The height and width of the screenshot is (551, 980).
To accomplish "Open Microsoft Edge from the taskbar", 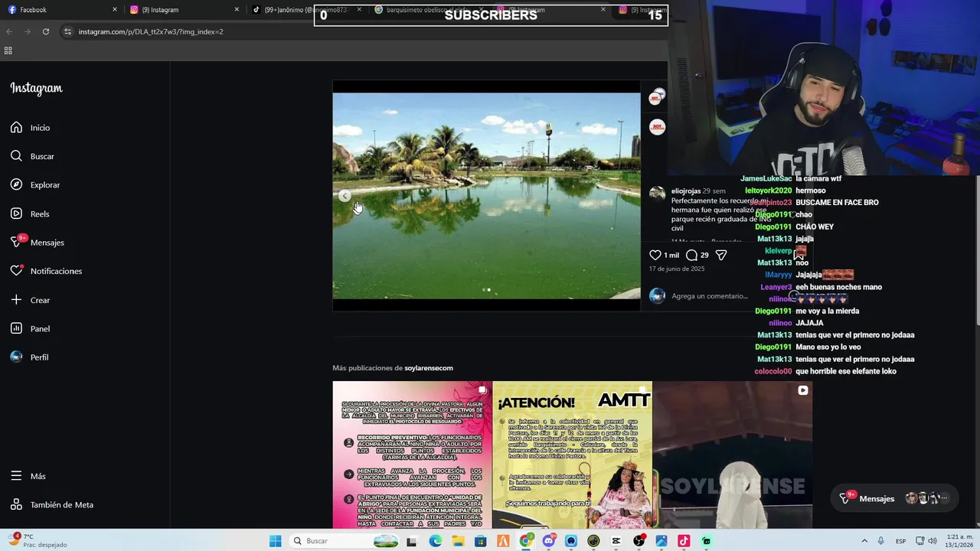I will click(436, 541).
